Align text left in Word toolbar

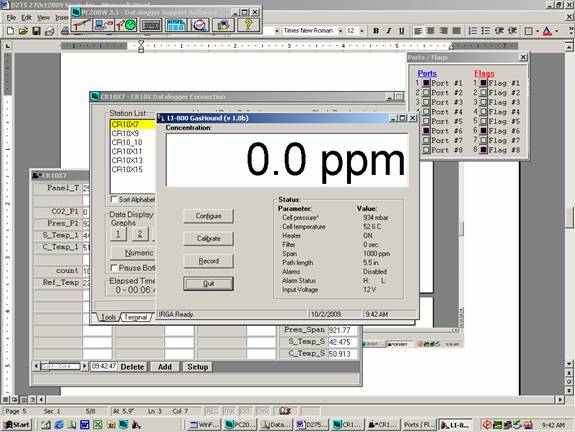coord(418,31)
